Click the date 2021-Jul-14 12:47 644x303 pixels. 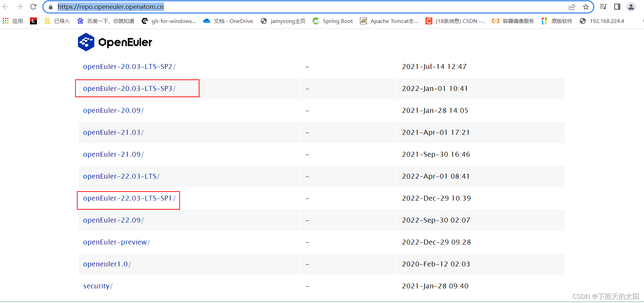click(x=434, y=67)
